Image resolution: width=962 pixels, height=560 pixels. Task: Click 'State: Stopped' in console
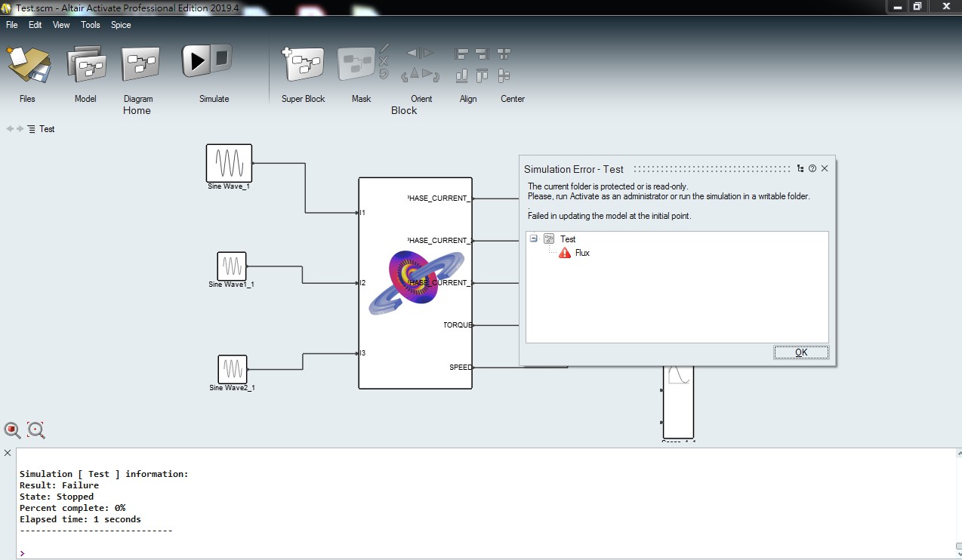(57, 497)
